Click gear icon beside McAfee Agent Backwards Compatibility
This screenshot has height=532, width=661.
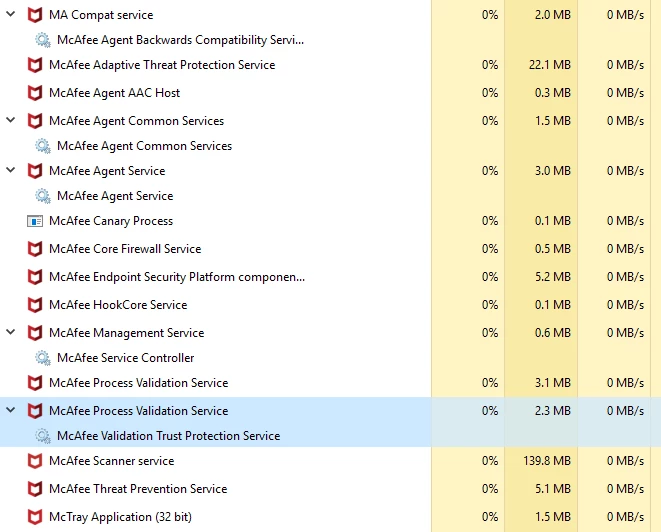click(x=43, y=40)
